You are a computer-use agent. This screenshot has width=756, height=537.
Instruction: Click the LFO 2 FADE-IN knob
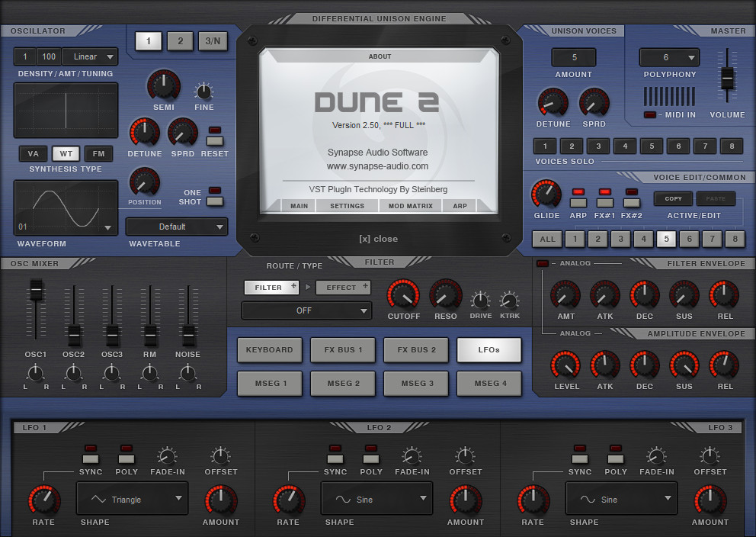point(412,456)
